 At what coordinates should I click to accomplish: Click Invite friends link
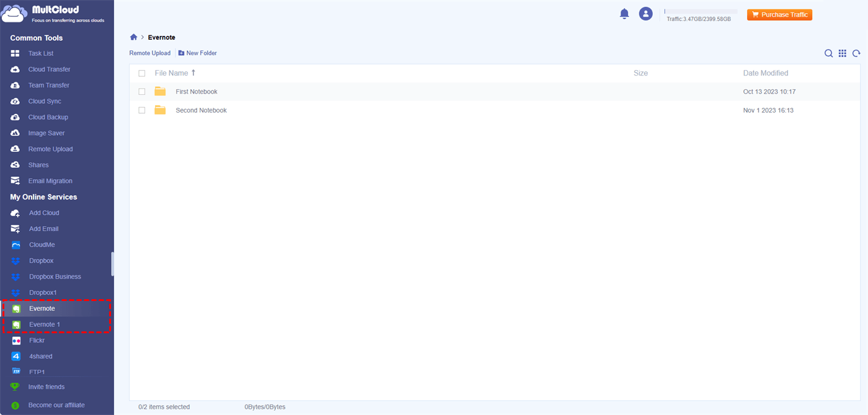pos(46,387)
